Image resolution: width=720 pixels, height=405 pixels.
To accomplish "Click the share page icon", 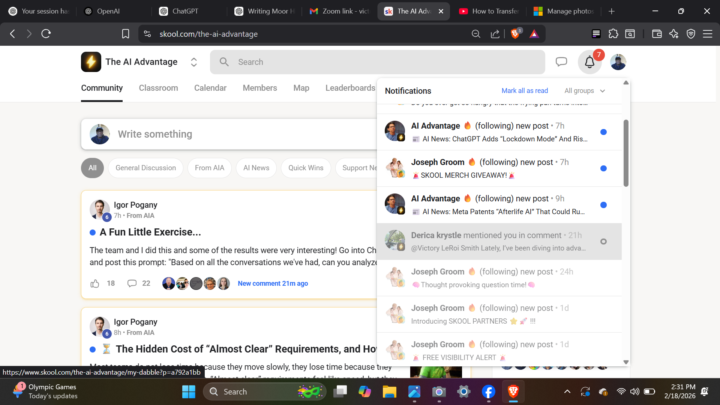I will (495, 34).
